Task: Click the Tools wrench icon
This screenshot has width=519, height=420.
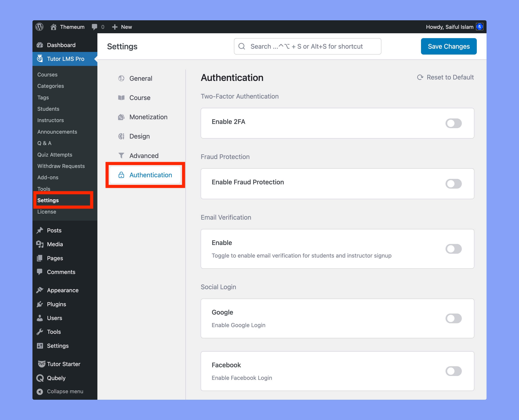Action: coord(40,332)
